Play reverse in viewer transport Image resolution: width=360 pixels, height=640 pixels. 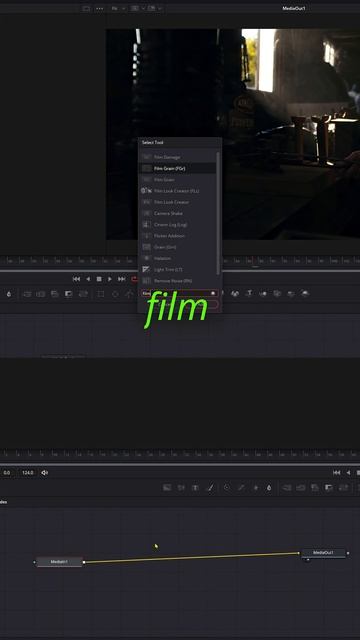click(x=88, y=279)
